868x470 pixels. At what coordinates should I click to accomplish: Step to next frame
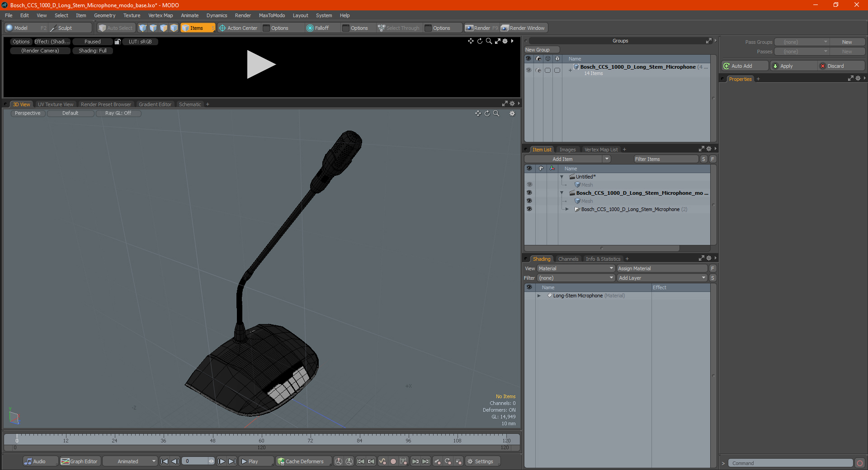[x=221, y=461]
